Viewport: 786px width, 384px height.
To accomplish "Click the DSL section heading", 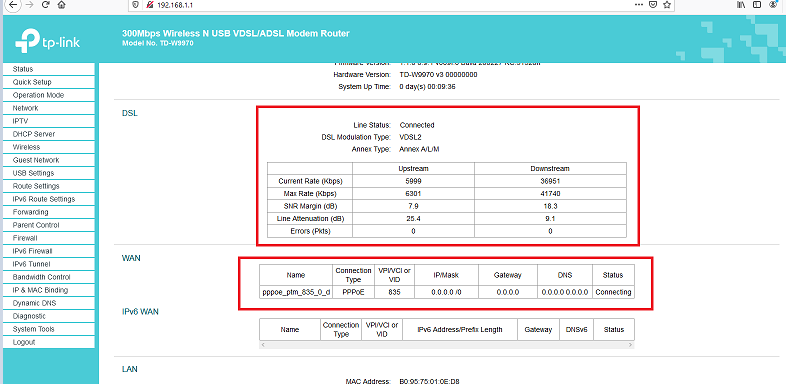I will click(x=129, y=113).
